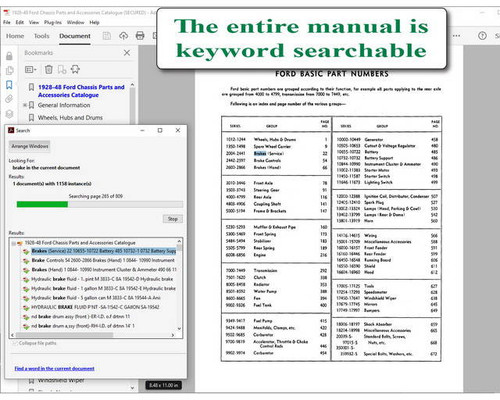Click the 'Transmission' row in document table
Screen dimensions: 500x400
coord(277,270)
